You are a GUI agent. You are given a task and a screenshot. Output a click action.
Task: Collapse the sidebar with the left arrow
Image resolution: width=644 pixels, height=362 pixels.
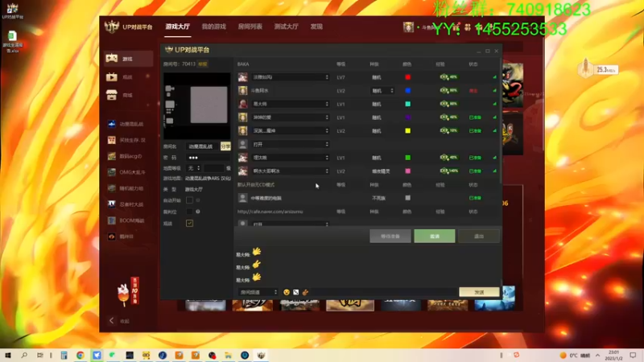click(111, 320)
